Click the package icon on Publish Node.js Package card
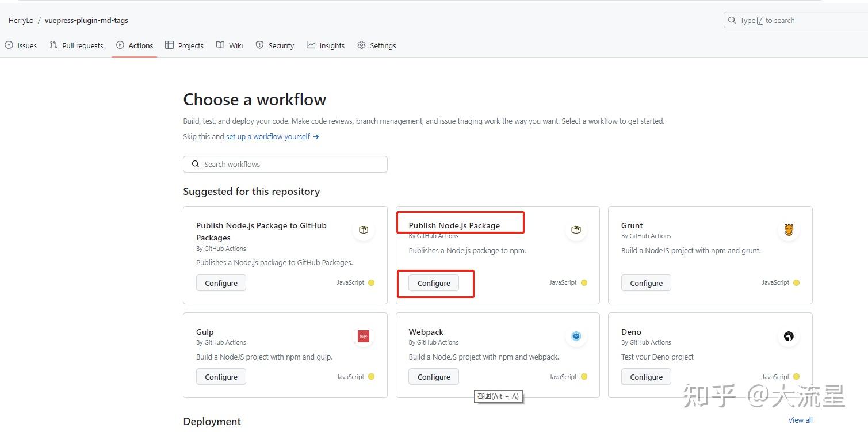Image resolution: width=868 pixels, height=432 pixels. 576,230
